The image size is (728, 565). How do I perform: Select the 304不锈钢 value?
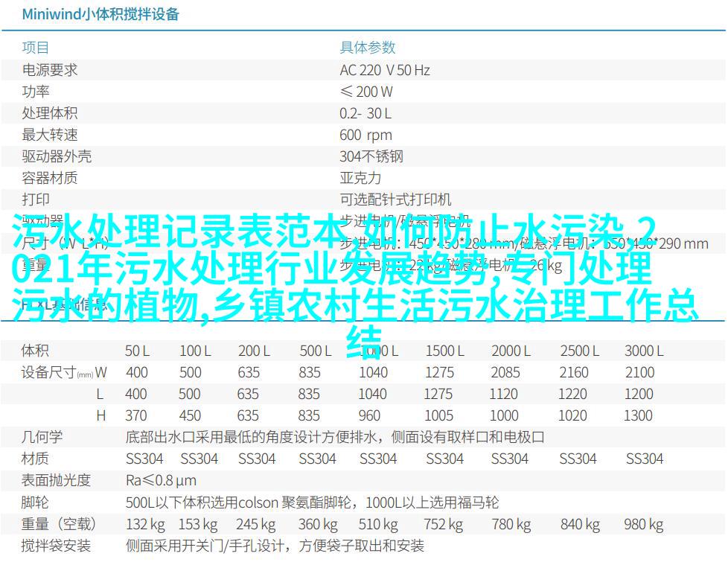pyautogui.click(x=371, y=156)
